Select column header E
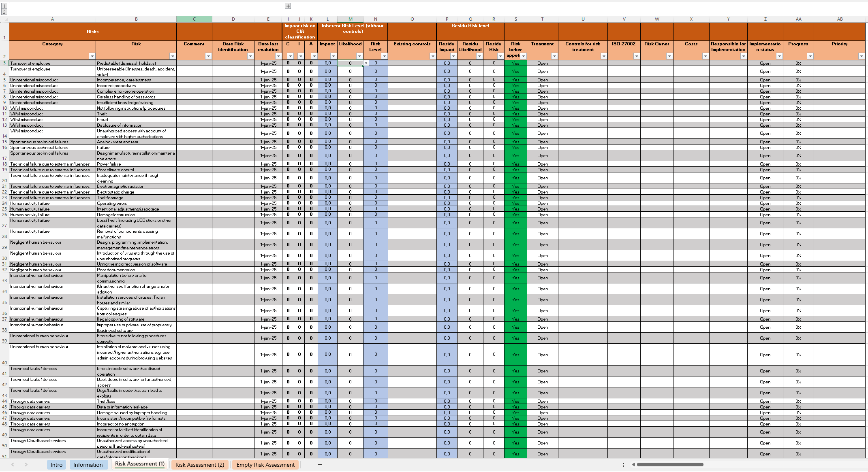 click(268, 19)
